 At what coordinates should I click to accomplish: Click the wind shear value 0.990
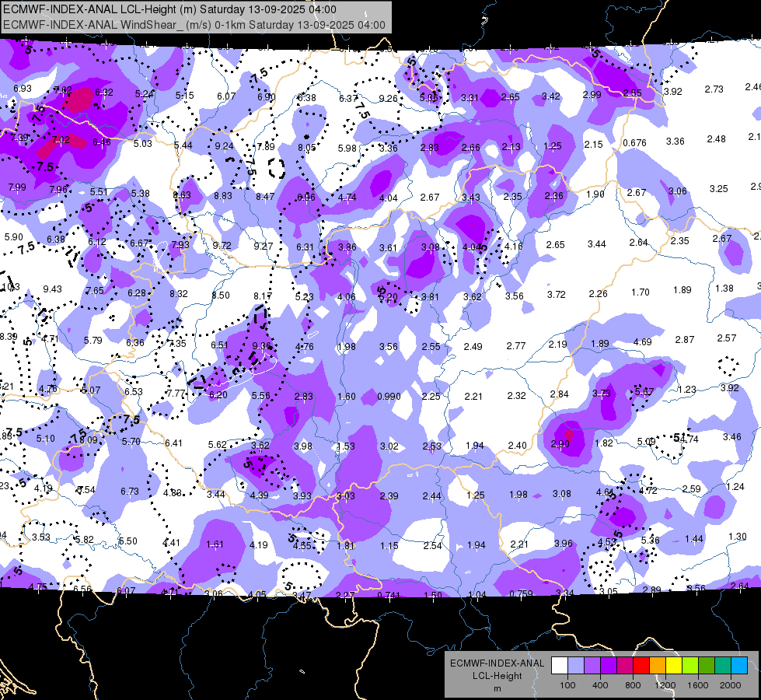pos(389,397)
